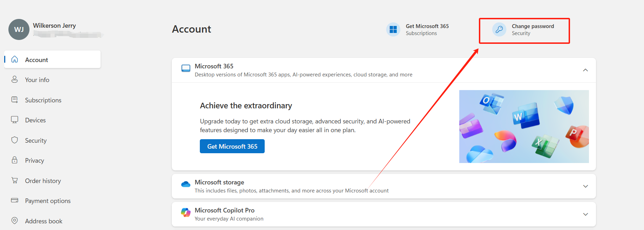This screenshot has height=230, width=644.
Task: Click the Microsoft Copilot Pro title
Action: 225,210
